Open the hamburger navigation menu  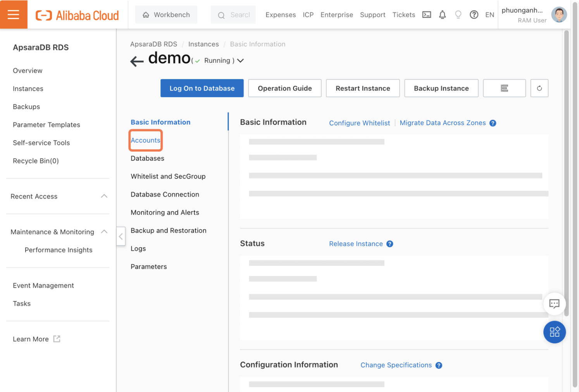[x=14, y=14]
